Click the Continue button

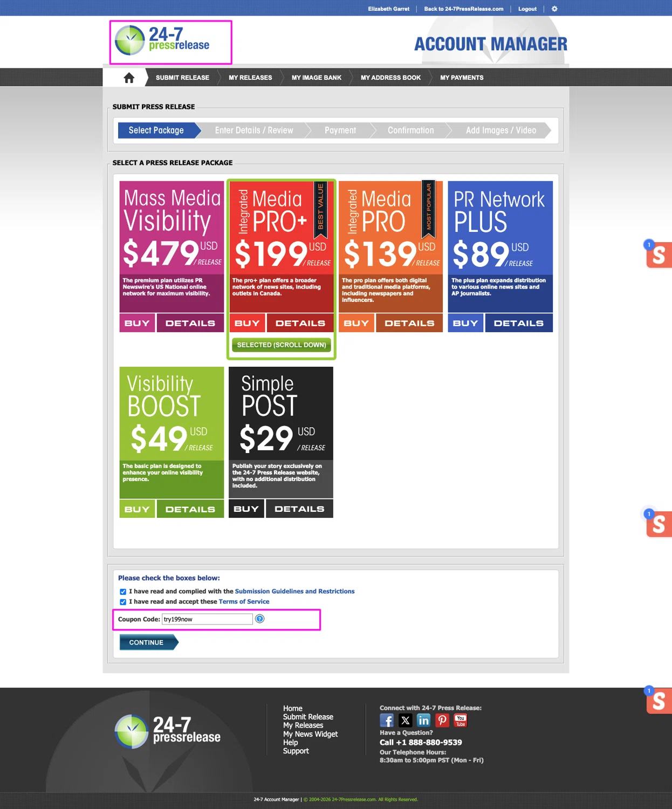149,642
